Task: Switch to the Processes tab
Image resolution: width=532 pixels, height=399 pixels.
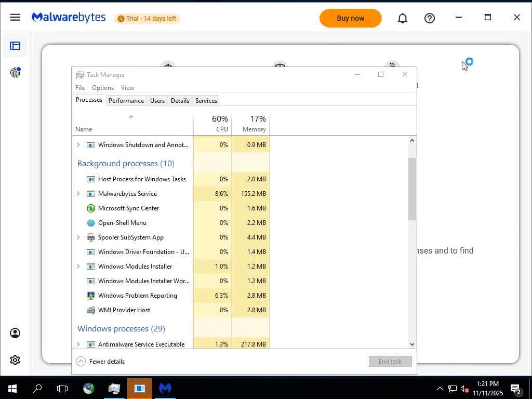Action: pos(89,100)
